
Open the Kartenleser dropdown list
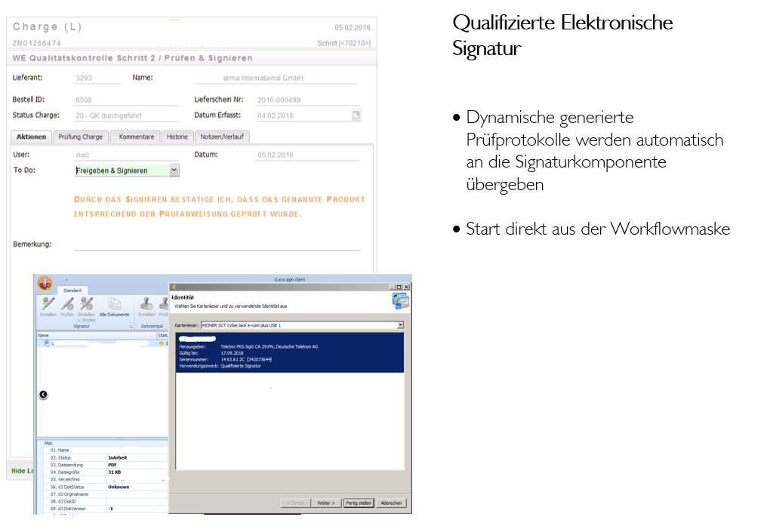(401, 325)
